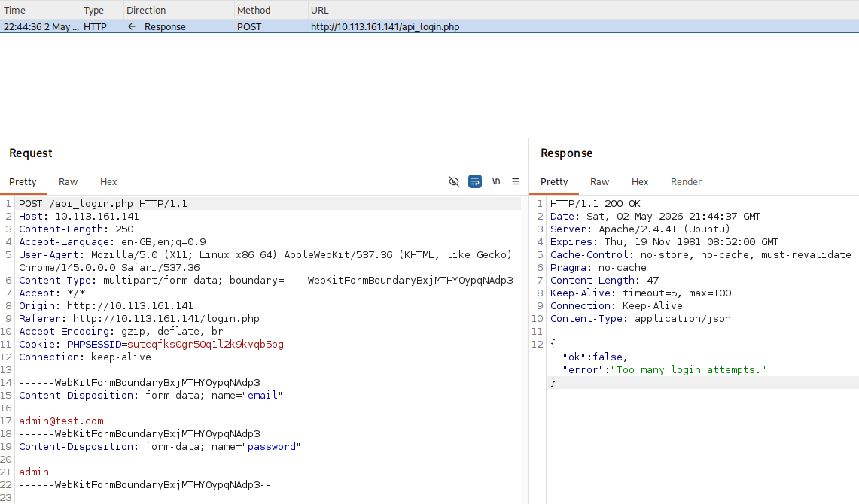The width and height of the screenshot is (859, 504).
Task: Click the Accept-Language header line
Action: 112,242
